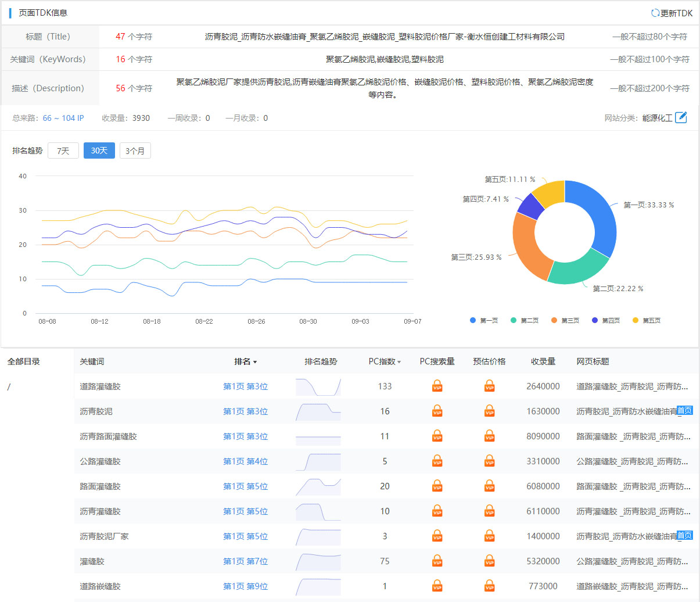Open VIP lock for 道路嵌缝胶 预估价格
The width and height of the screenshot is (700, 602).
[489, 586]
